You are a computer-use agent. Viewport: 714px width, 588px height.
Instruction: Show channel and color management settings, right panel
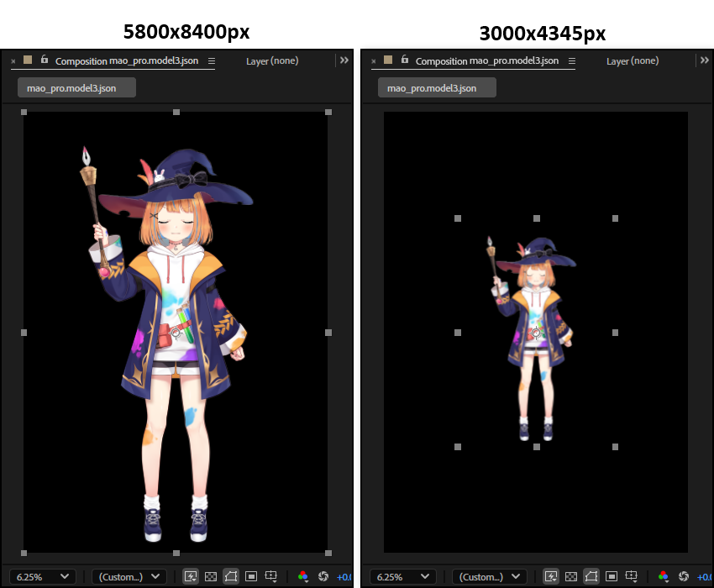663,576
